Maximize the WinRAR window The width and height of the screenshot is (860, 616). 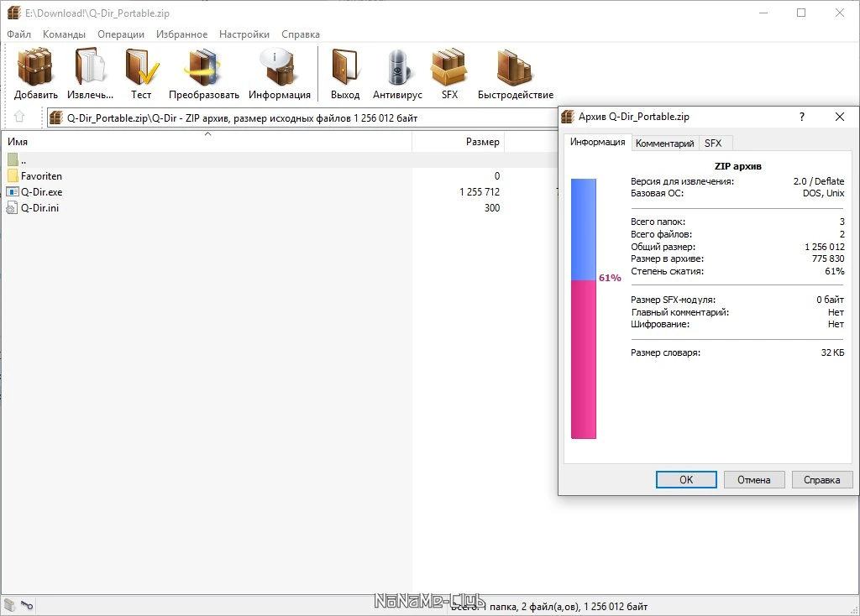tap(801, 13)
